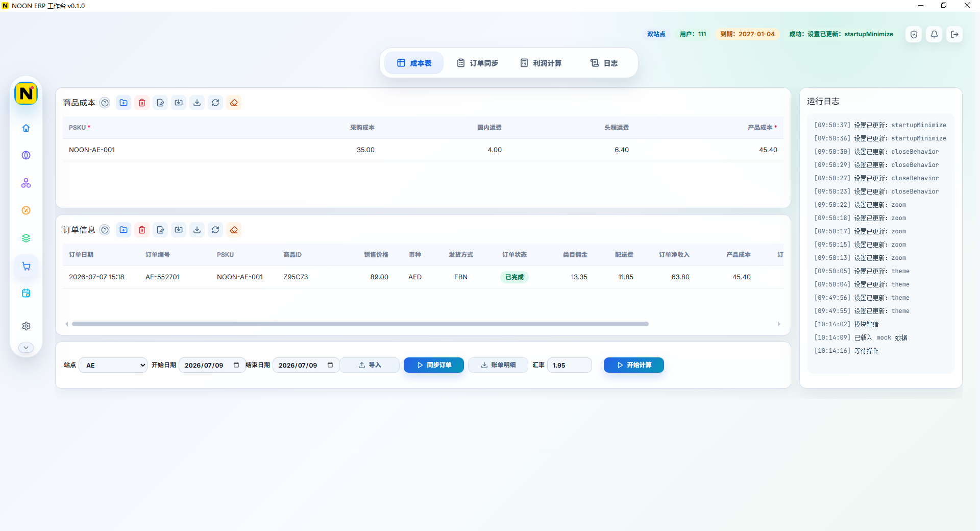
Task: Click the 订单净收入 value 63.80
Action: (680, 277)
